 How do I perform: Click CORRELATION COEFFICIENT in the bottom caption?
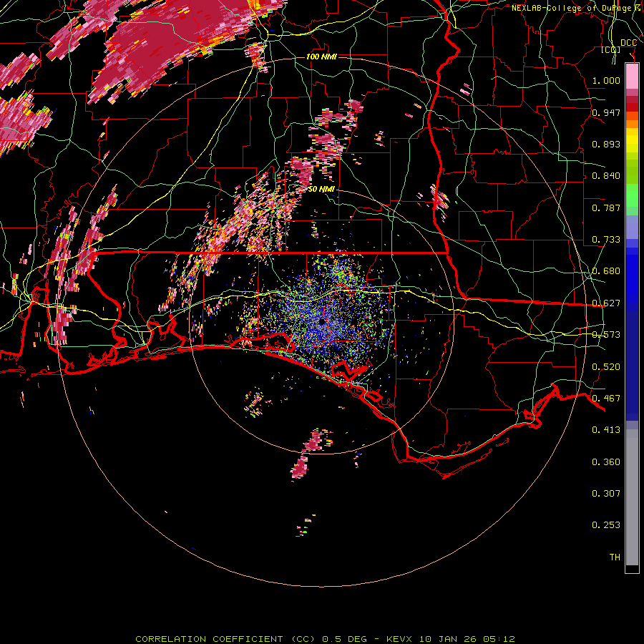click(212, 639)
